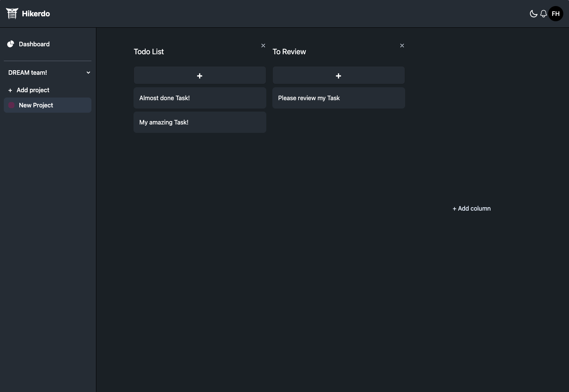569x392 pixels.
Task: Click the plus icon beside Add project
Action: [10, 90]
